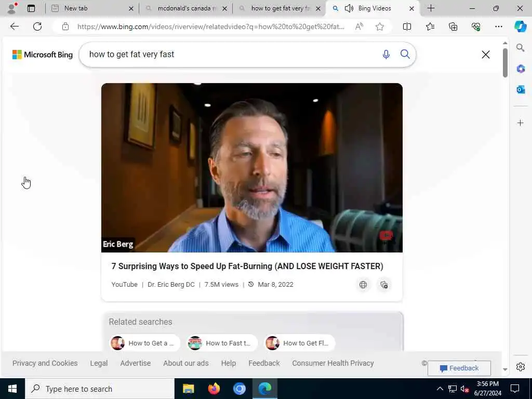Screen dimensions: 532x399
Task: Click the address bar URL
Action: coord(211,26)
